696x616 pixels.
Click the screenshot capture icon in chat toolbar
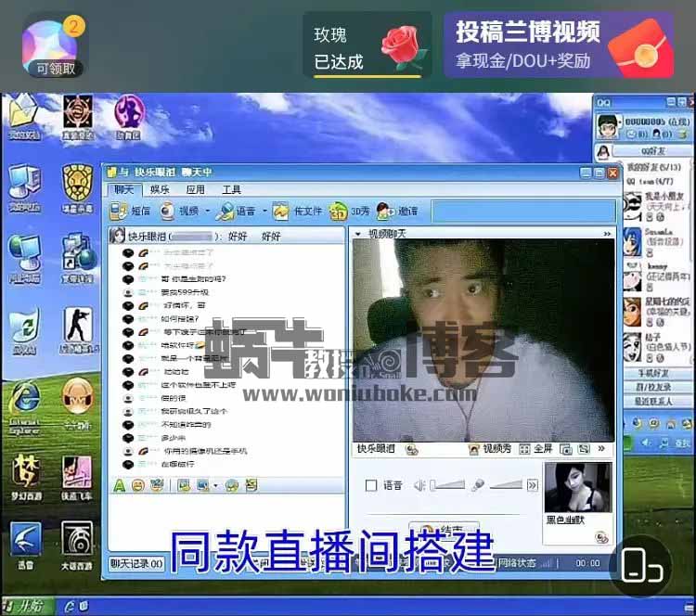click(203, 485)
